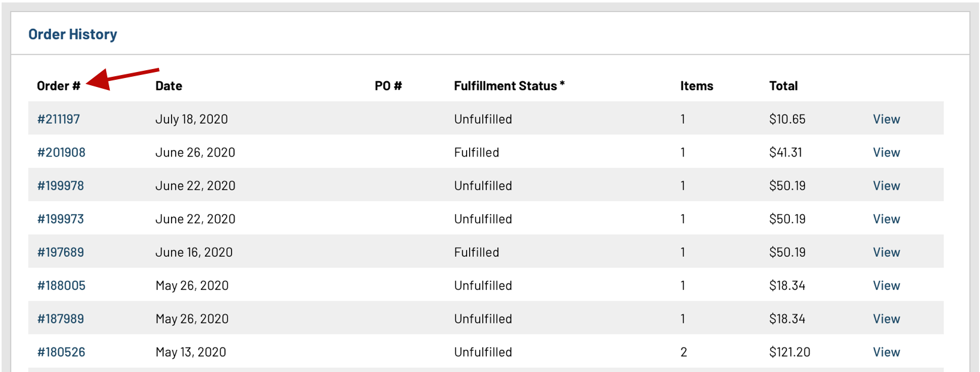Screen dimensions: 980x372
Task: Open order #197689 link
Action: pos(61,252)
